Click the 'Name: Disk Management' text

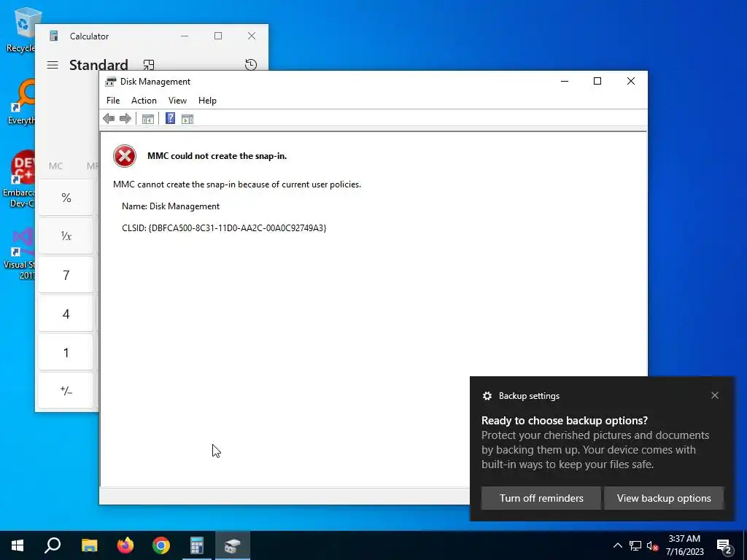[x=171, y=206]
